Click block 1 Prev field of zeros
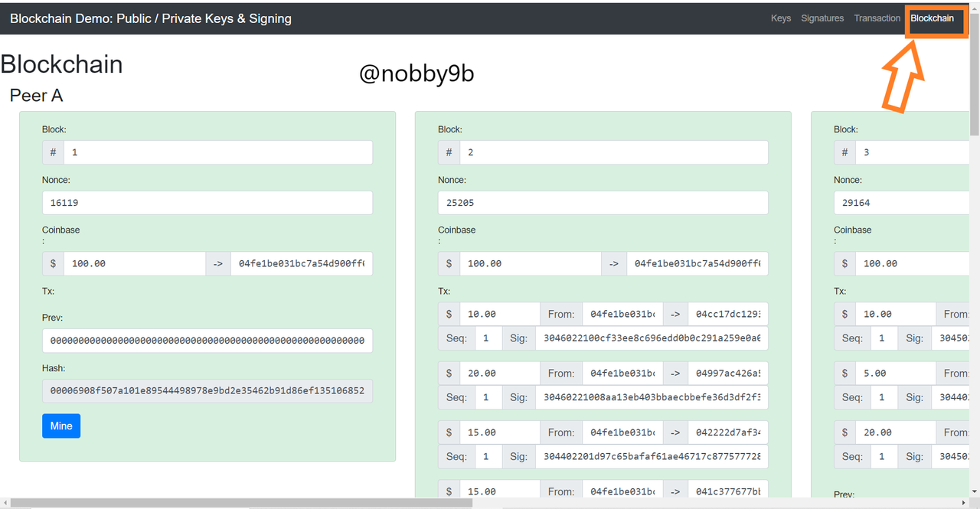This screenshot has height=509, width=980. (207, 341)
